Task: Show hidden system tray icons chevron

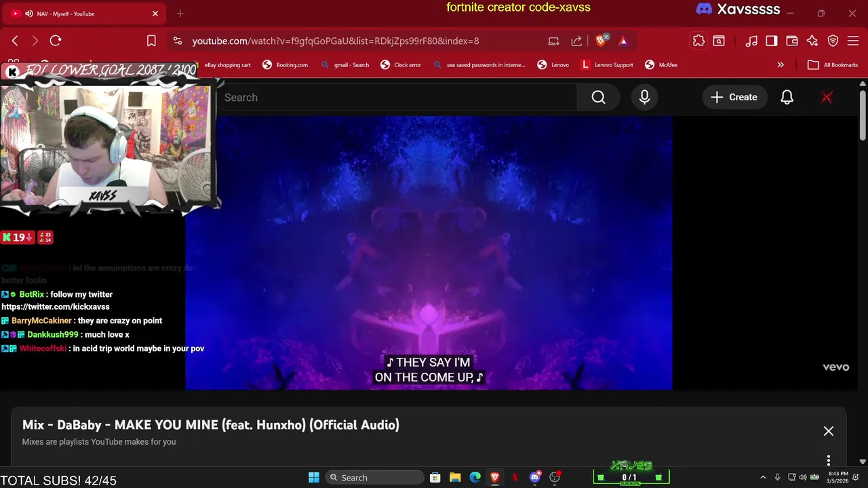Action: click(x=763, y=477)
